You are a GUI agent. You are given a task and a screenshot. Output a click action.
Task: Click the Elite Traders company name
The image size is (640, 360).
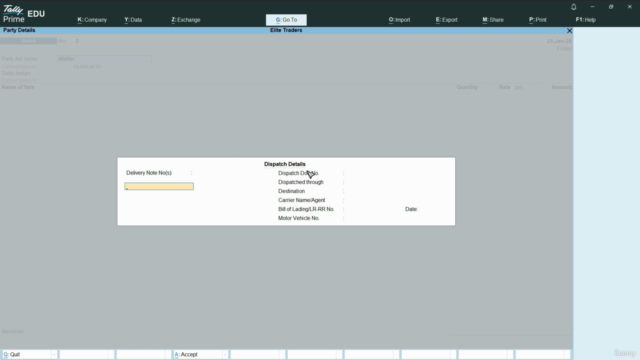tap(286, 30)
